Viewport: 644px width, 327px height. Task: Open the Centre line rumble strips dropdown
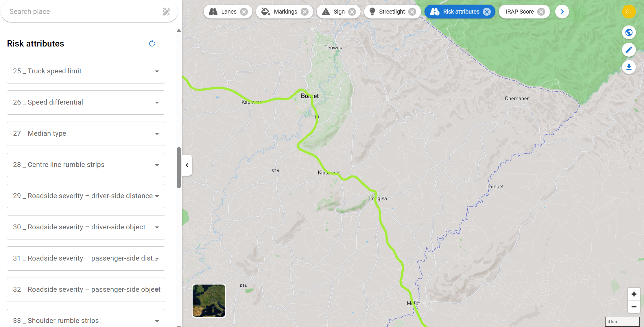(x=86, y=165)
